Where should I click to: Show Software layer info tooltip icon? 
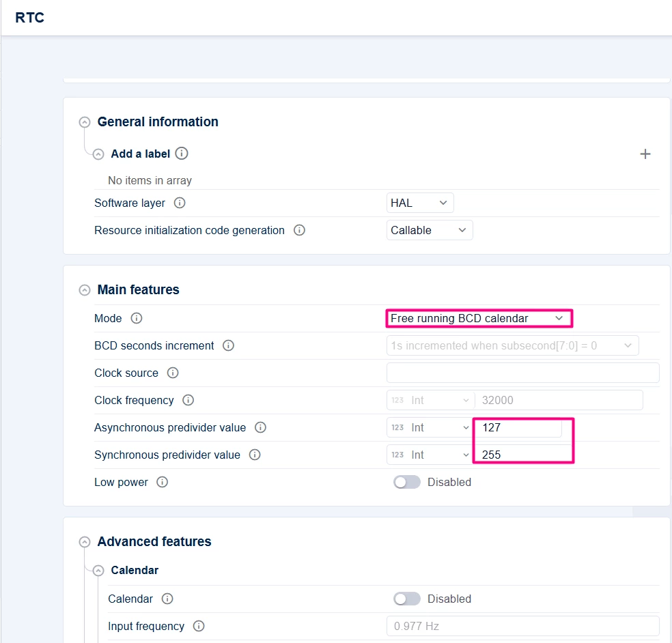pos(180,203)
